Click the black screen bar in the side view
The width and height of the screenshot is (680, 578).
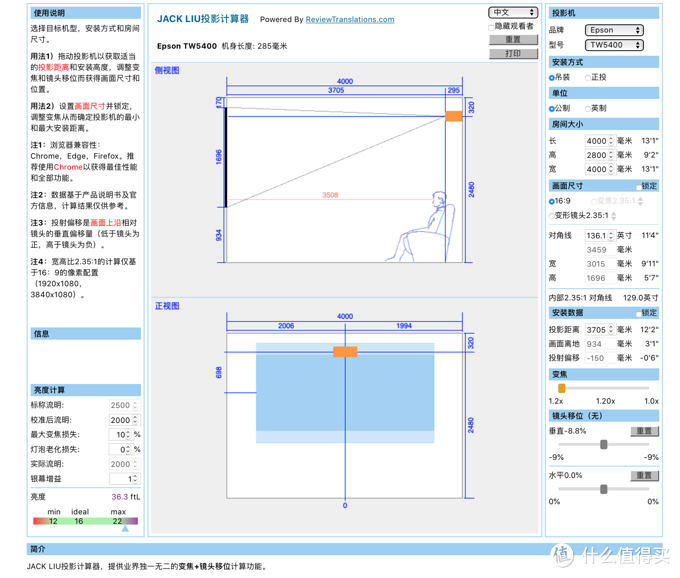pos(226,157)
